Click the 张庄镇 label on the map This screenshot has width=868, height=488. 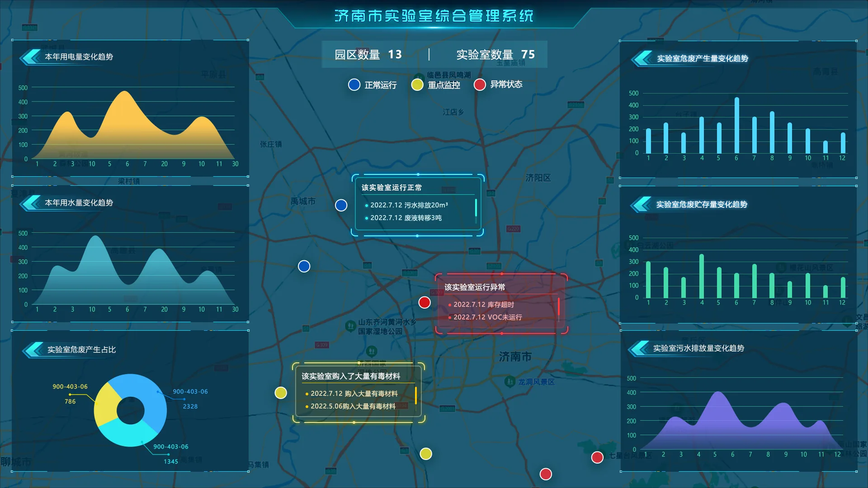point(271,144)
